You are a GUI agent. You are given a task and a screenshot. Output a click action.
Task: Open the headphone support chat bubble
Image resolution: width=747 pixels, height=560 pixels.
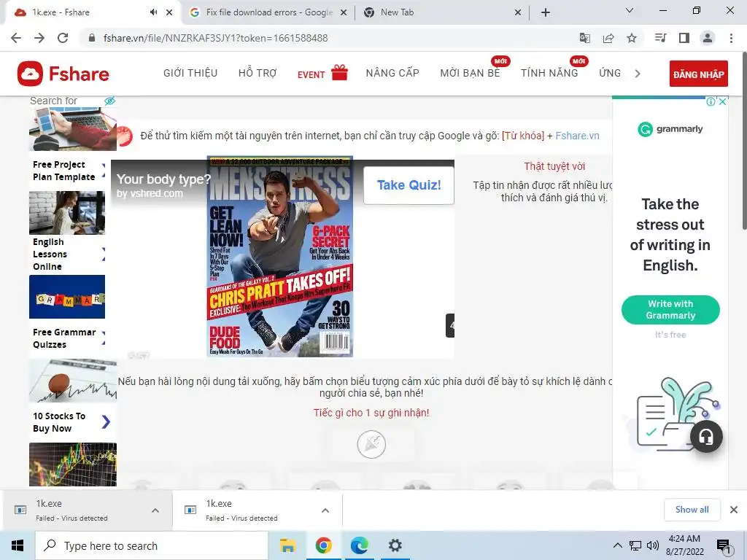click(x=706, y=436)
